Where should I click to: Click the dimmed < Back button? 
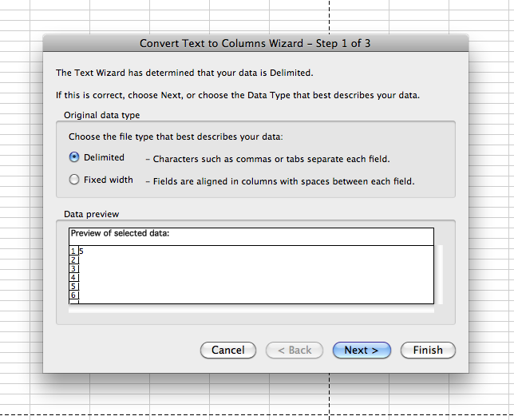tap(294, 350)
